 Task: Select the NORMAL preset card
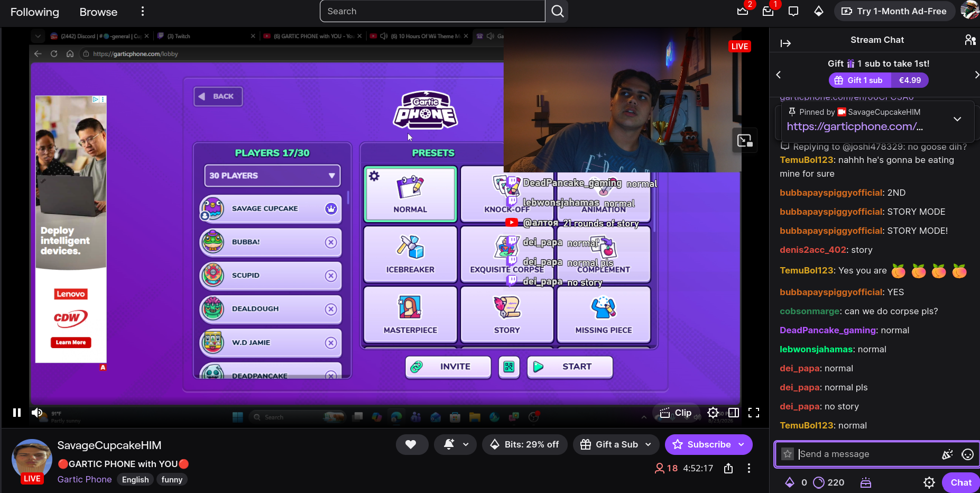tap(410, 194)
